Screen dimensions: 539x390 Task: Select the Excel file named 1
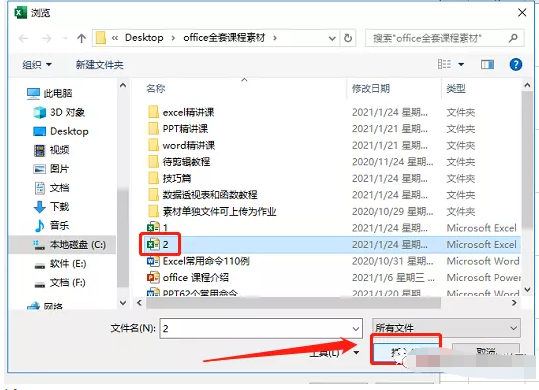point(158,227)
